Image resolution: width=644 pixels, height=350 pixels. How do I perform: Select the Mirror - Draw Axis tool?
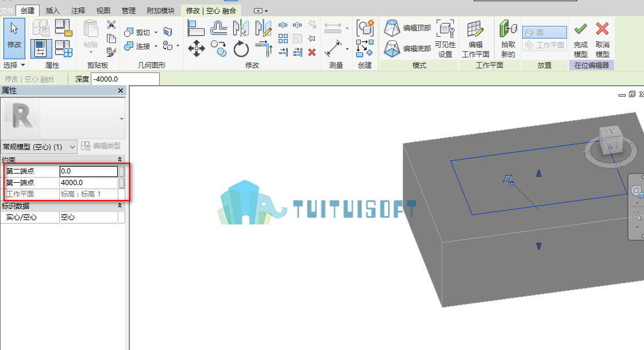coord(263,28)
